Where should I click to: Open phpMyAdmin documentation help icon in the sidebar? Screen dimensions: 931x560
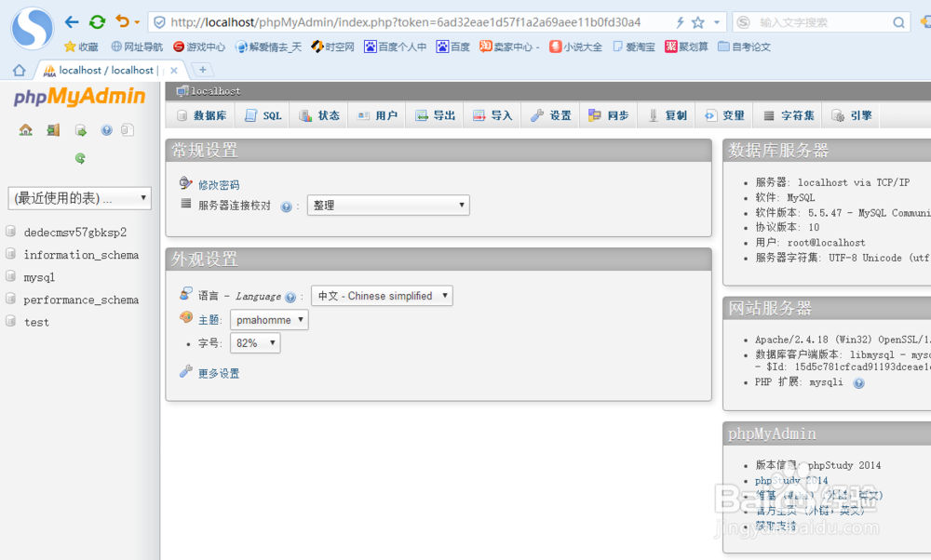[106, 130]
